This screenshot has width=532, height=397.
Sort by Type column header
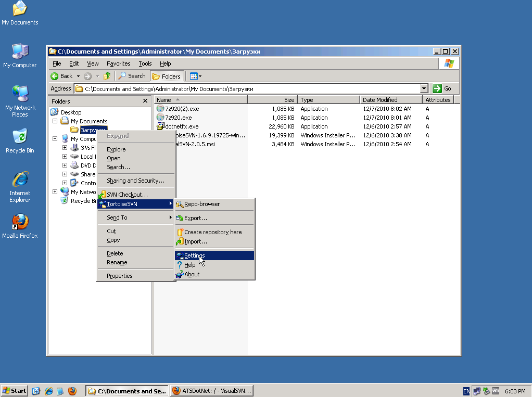[328, 100]
